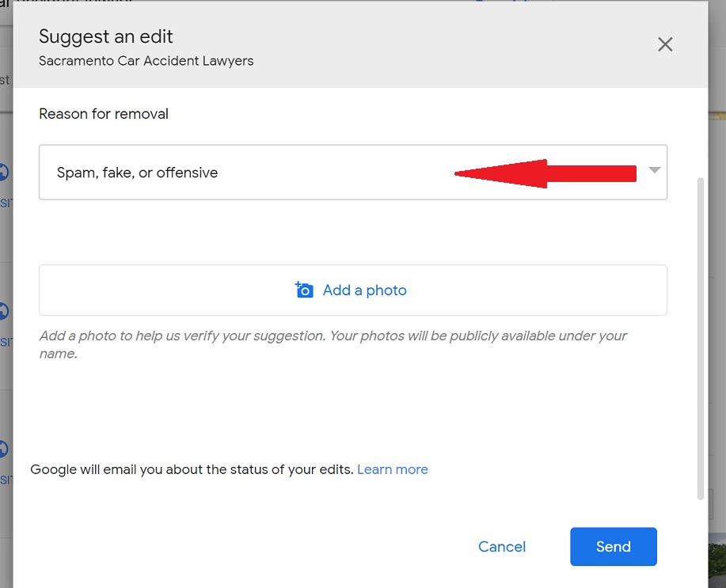Cancel the edit suggestion
This screenshot has width=726, height=588.
(x=502, y=547)
